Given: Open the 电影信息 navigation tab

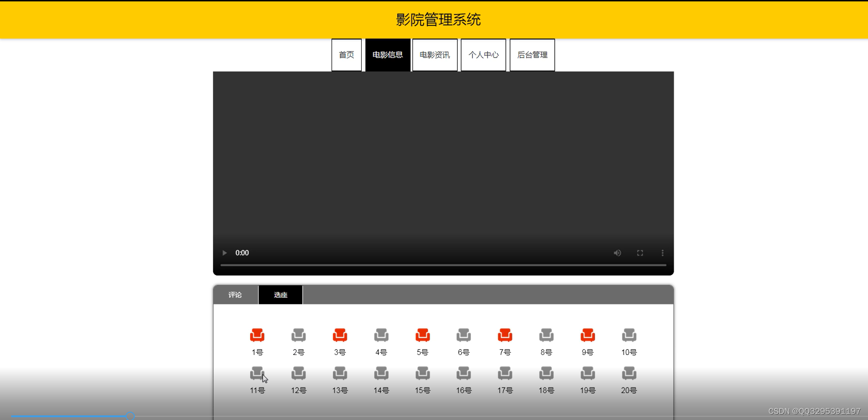Looking at the screenshot, I should pos(388,55).
